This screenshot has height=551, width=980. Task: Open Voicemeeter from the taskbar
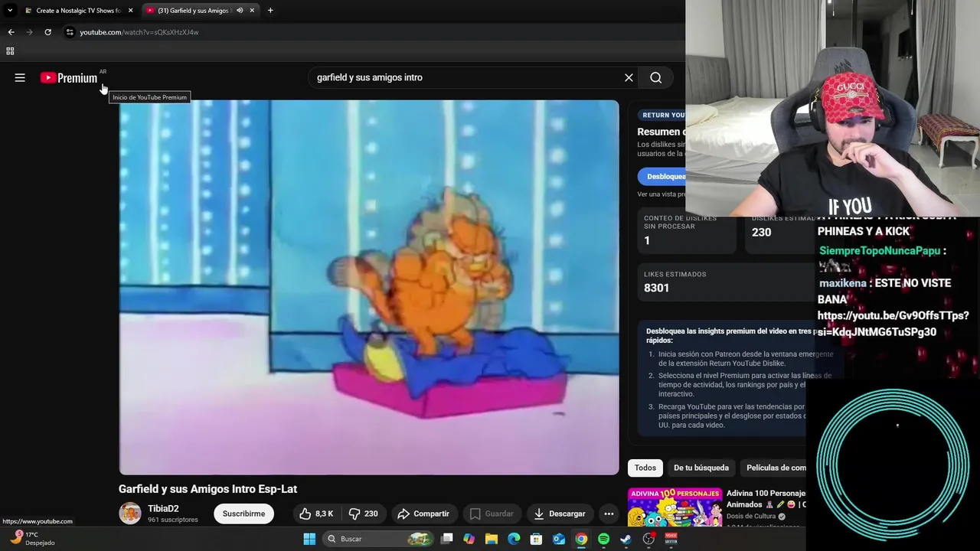[x=671, y=539]
